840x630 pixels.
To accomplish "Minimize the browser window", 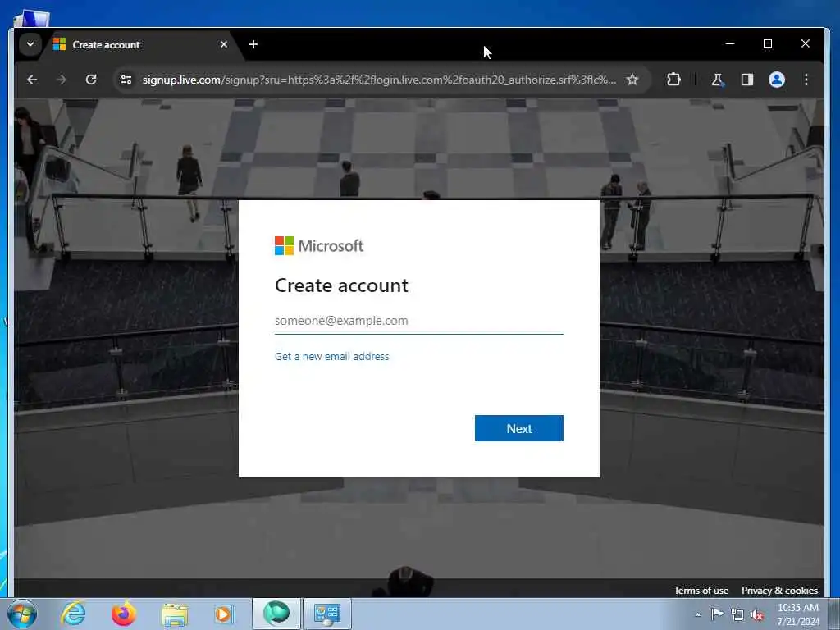I will tap(729, 44).
